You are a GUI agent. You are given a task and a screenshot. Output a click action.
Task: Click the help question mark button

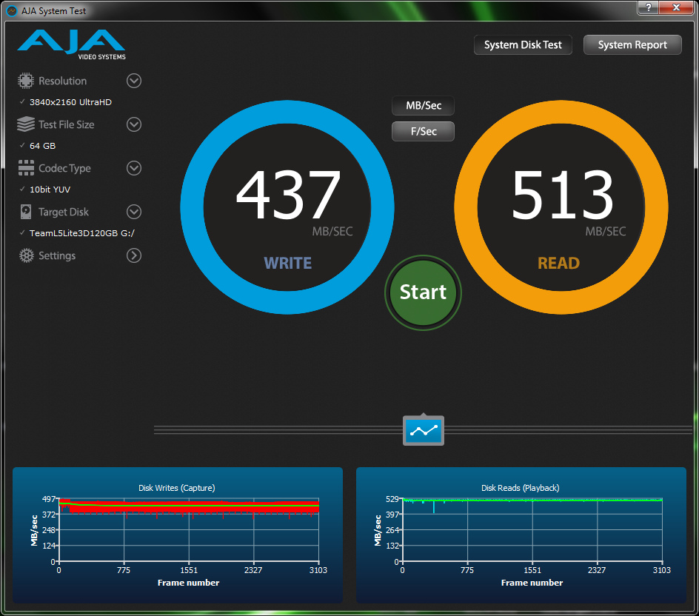(x=648, y=7)
